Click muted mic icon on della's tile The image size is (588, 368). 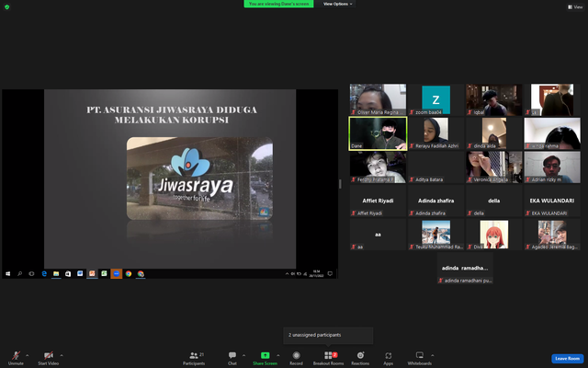[x=469, y=213]
